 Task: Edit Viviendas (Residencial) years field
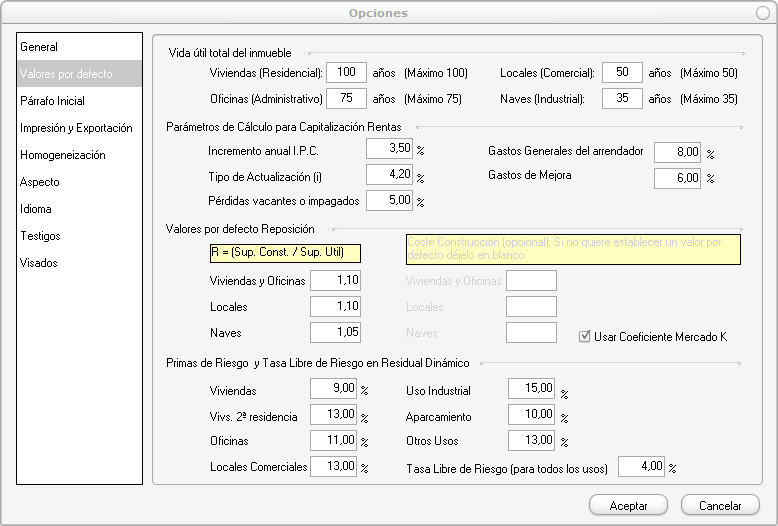(x=346, y=73)
